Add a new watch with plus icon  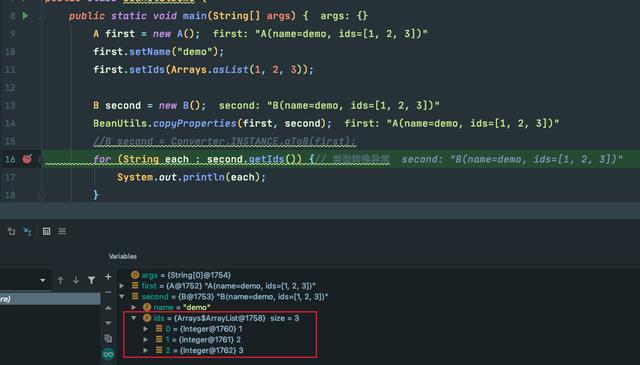point(108,277)
